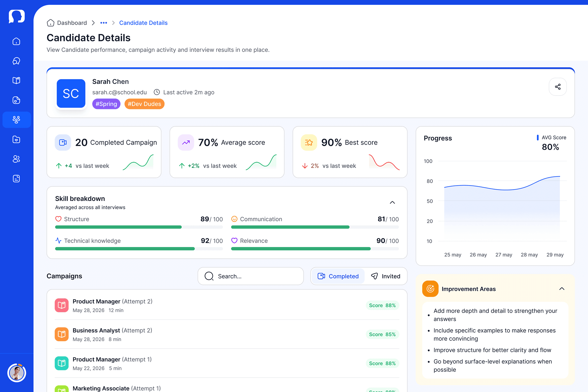Open the report notes icon in the sidebar
The height and width of the screenshot is (392, 588).
[16, 179]
